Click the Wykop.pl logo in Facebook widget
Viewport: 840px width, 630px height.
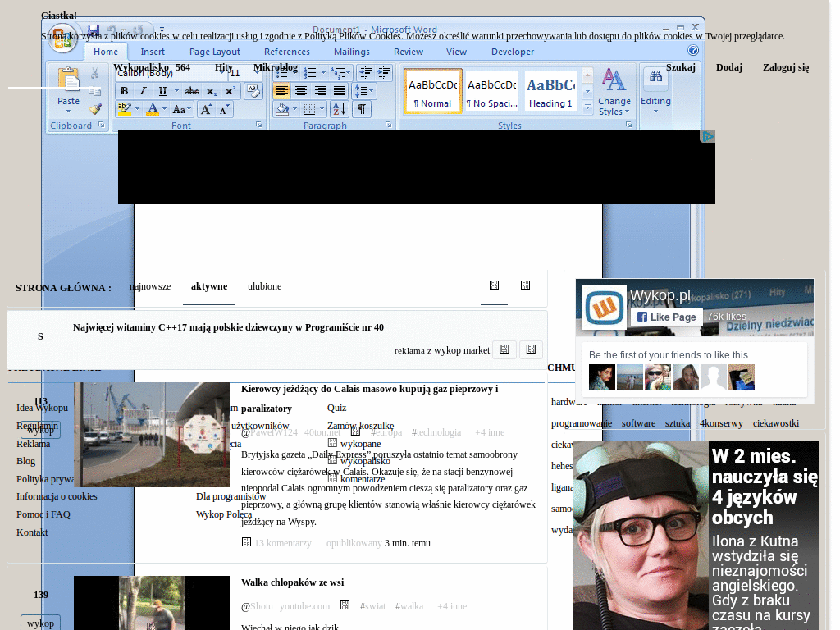pyautogui.click(x=605, y=308)
